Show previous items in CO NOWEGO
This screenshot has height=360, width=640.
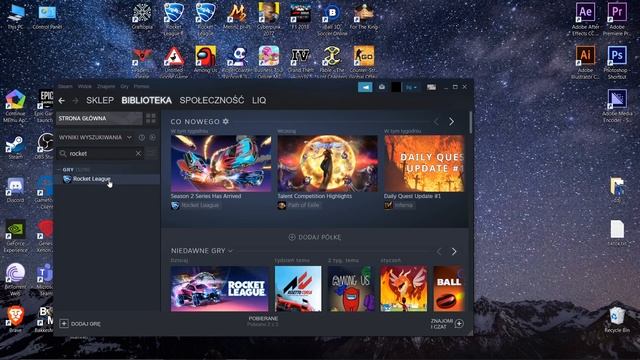[x=436, y=122]
